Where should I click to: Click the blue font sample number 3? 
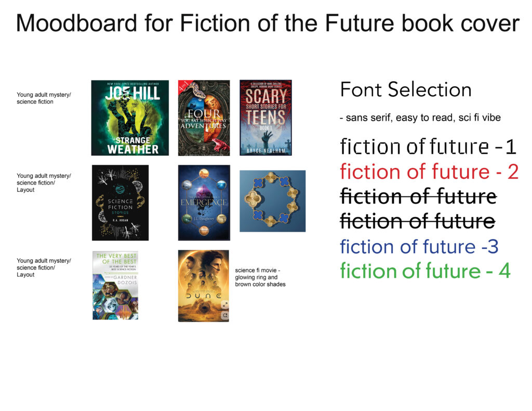(x=419, y=246)
